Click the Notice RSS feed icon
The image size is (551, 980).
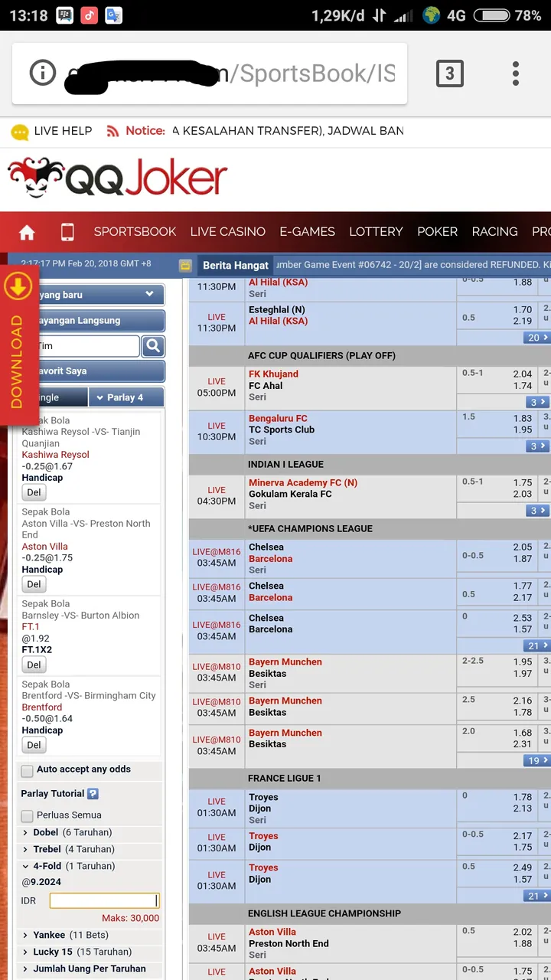pyautogui.click(x=112, y=131)
